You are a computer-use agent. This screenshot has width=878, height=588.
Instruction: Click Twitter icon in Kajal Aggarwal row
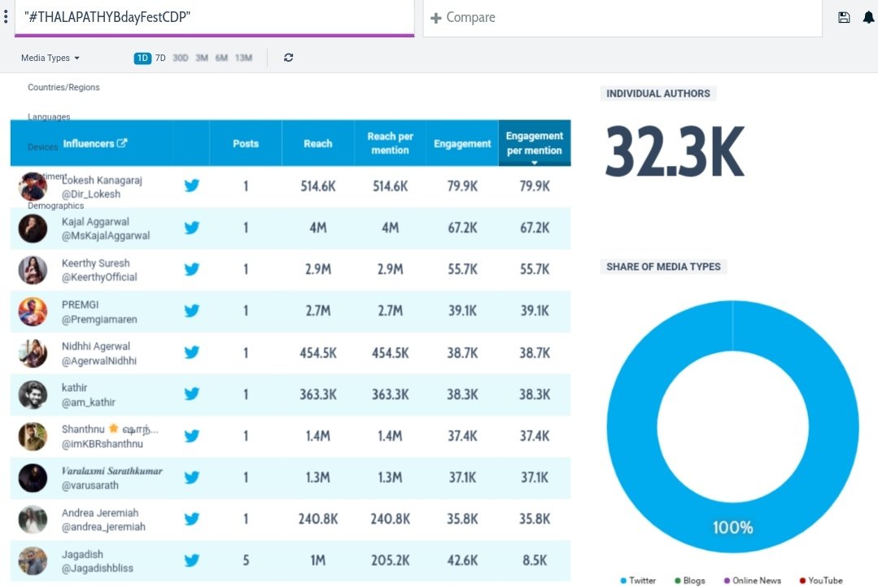pos(192,227)
